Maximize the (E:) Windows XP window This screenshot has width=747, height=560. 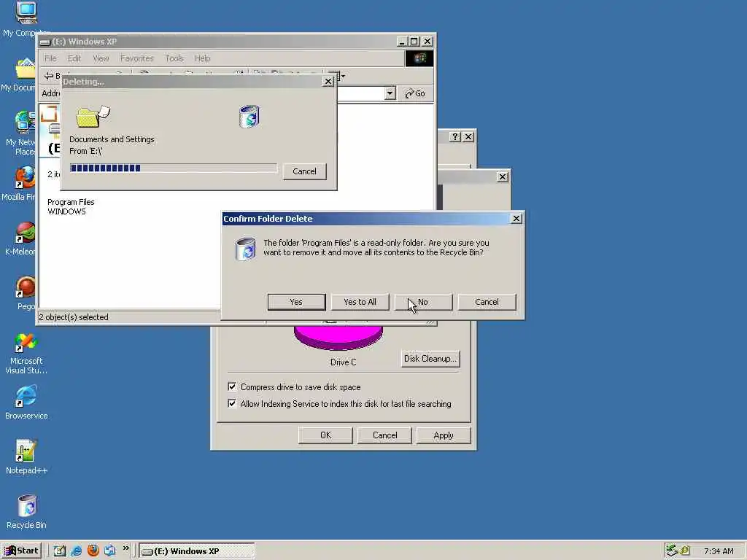pyautogui.click(x=414, y=42)
